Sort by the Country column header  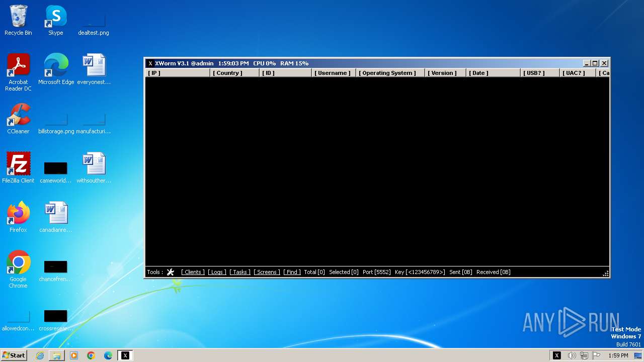(x=234, y=73)
